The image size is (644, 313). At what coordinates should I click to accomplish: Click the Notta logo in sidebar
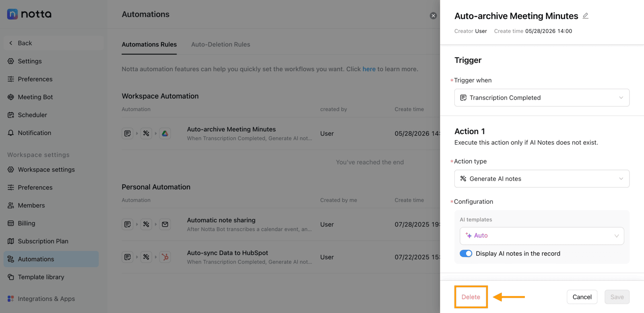29,14
